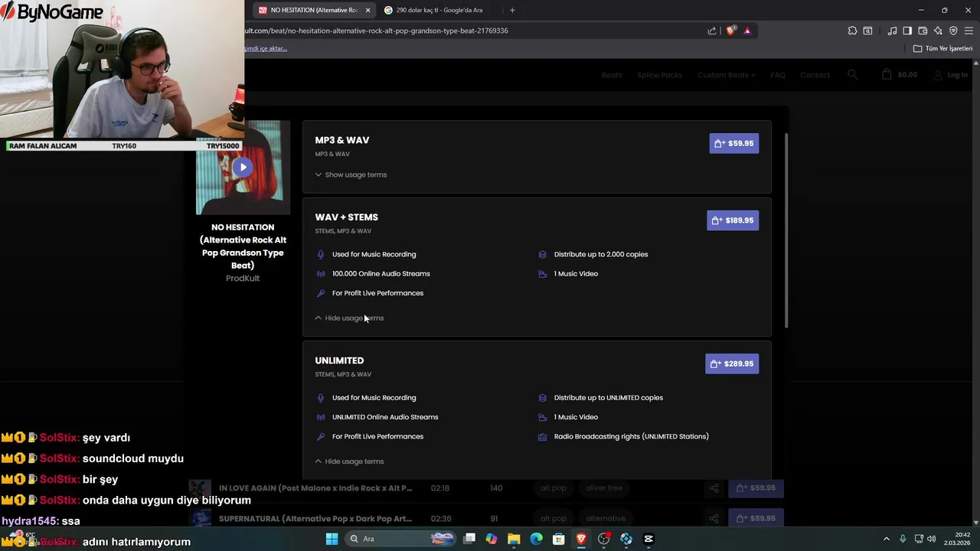Collapse usage terms under UNLIMITED license
This screenshot has height=551, width=980.
pyautogui.click(x=349, y=461)
